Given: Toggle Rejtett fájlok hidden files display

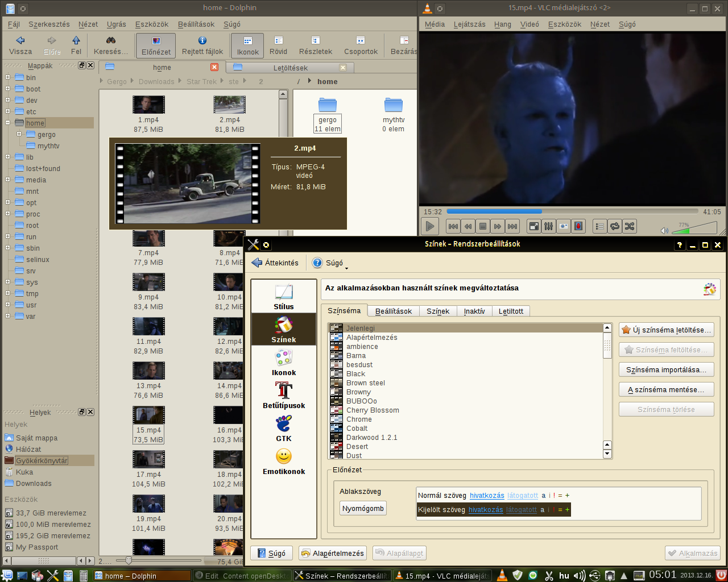Looking at the screenshot, I should 202,45.
